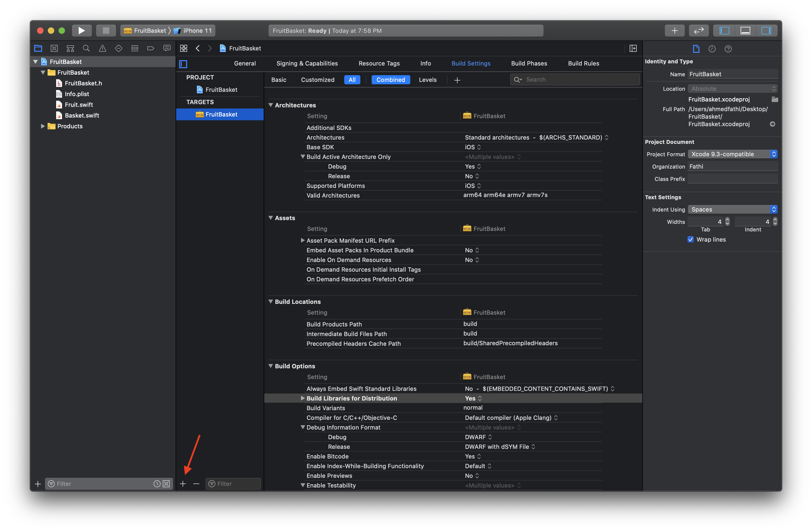The width and height of the screenshot is (812, 531).
Task: Toggle the Wrap lines checkbox
Action: click(x=691, y=239)
